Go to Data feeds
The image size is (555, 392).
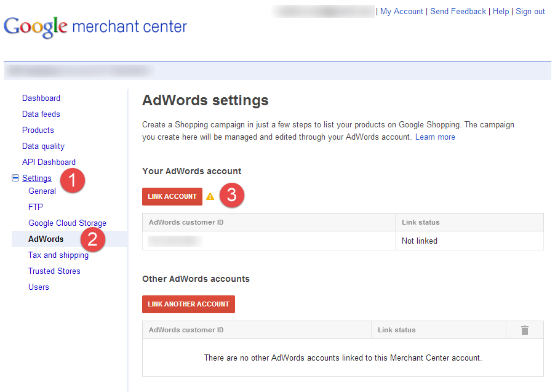41,114
